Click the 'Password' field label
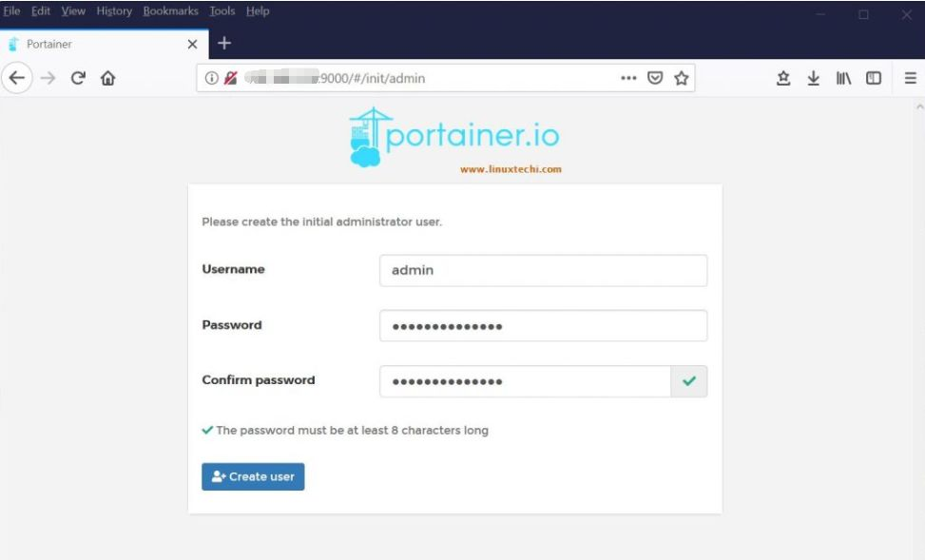This screenshot has width=925, height=560. 232,324
